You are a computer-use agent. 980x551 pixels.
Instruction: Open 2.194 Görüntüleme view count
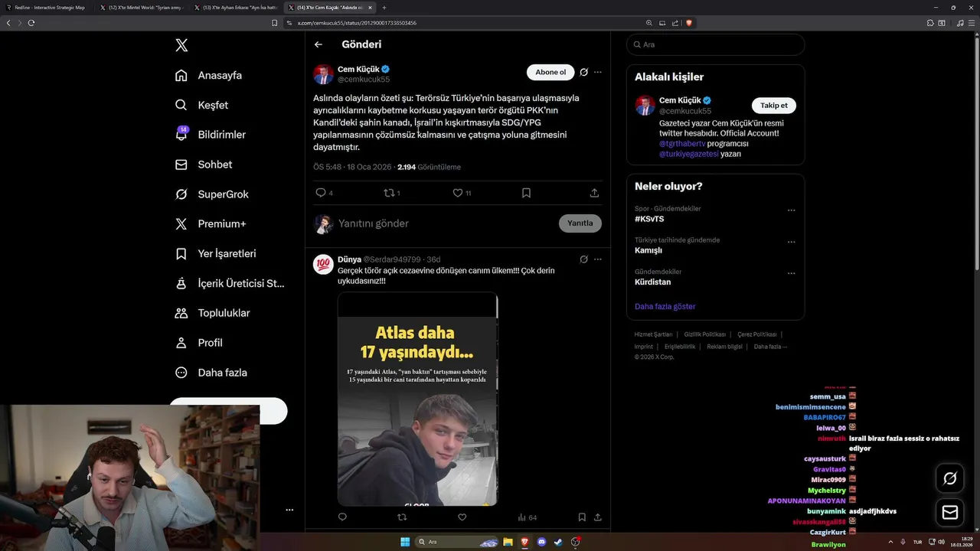click(429, 167)
